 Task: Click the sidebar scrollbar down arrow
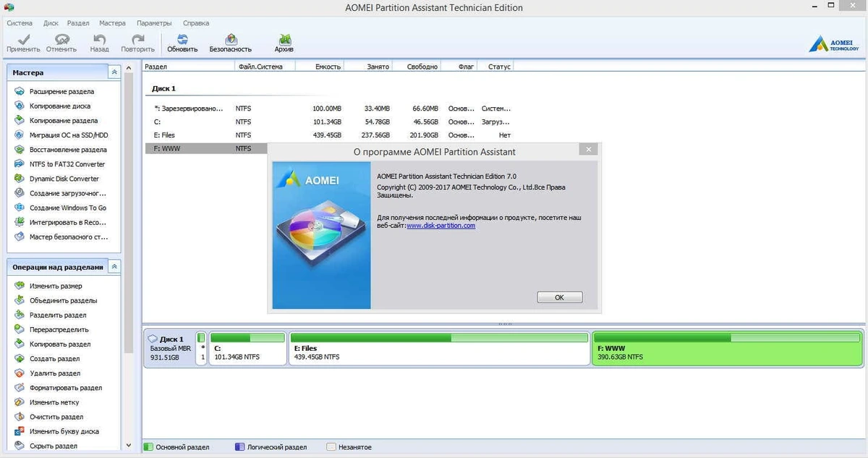pyautogui.click(x=129, y=446)
